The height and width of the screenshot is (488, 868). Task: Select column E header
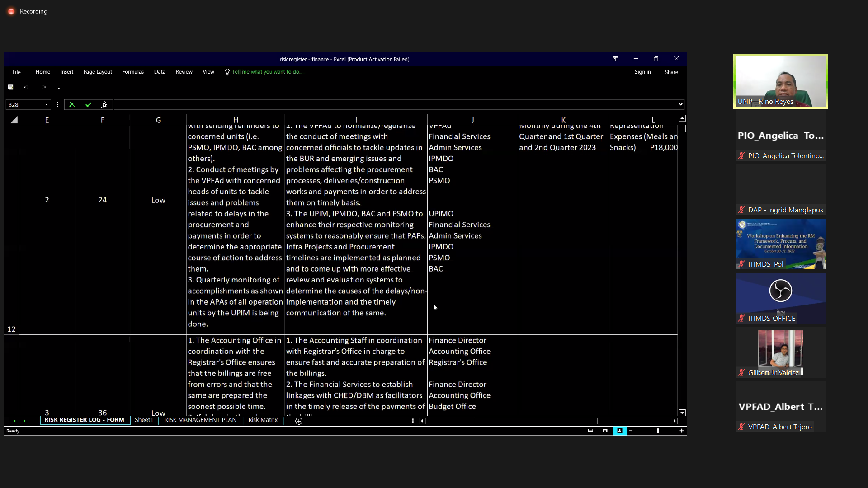coord(47,120)
